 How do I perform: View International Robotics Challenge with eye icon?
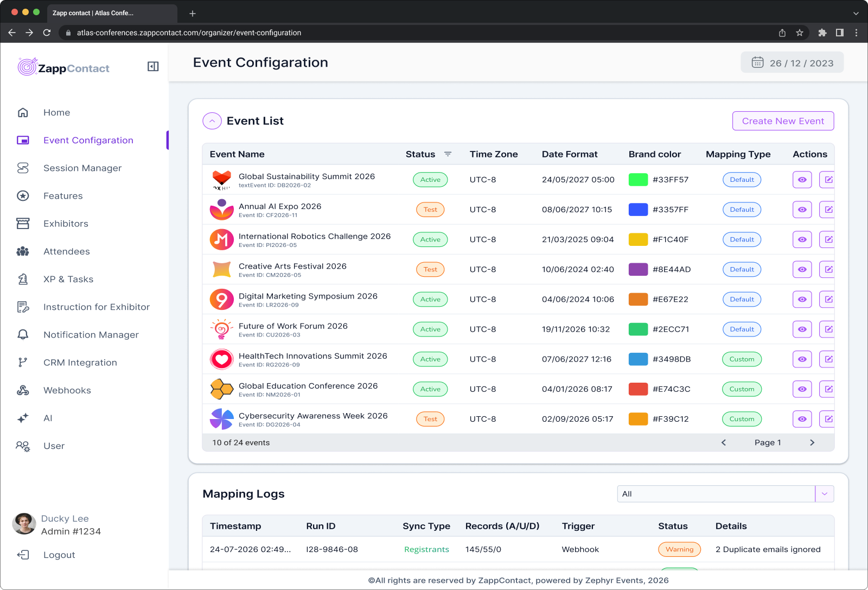802,239
